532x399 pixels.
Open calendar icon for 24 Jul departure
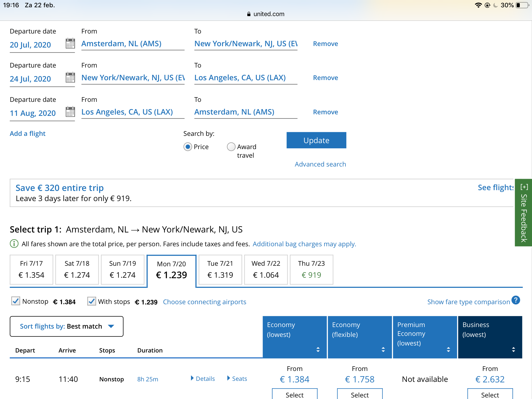(x=70, y=77)
